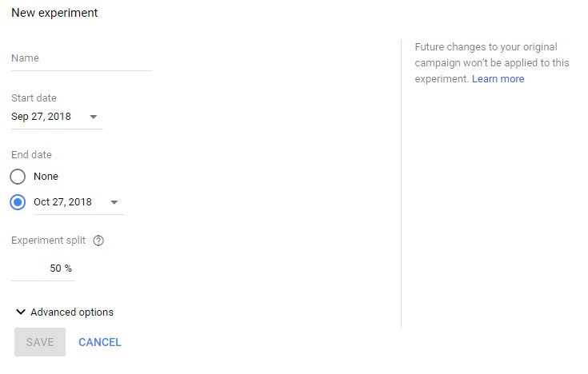Viewport: 588px width, 374px height.
Task: Expand the Advanced options chevron
Action: point(21,312)
